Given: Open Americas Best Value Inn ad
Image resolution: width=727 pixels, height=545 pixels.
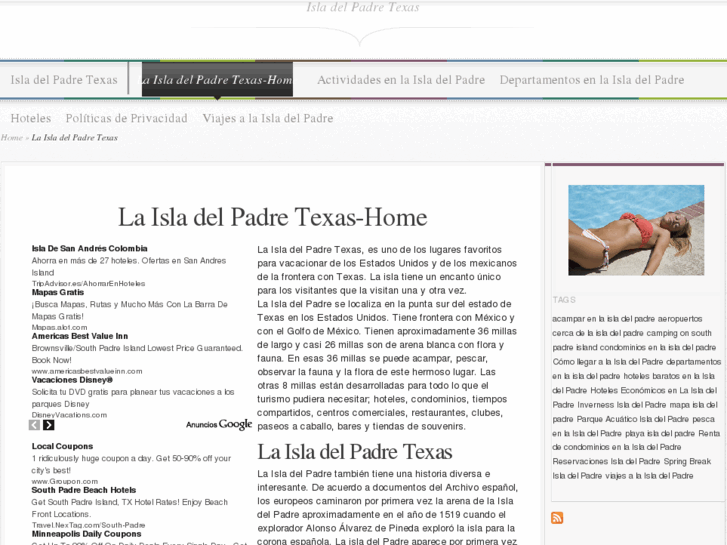Looking at the screenshot, I should (80, 336).
